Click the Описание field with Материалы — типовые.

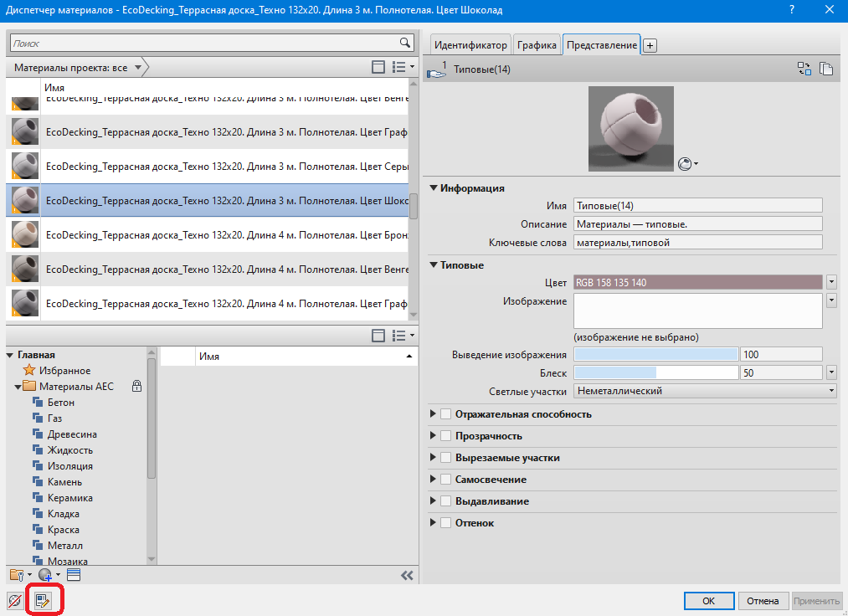coord(697,224)
